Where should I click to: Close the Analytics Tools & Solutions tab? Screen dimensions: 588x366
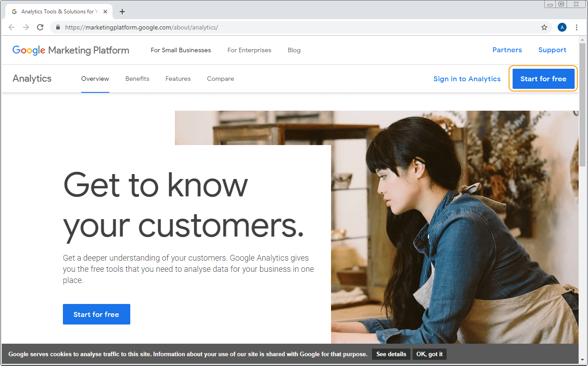pos(105,12)
